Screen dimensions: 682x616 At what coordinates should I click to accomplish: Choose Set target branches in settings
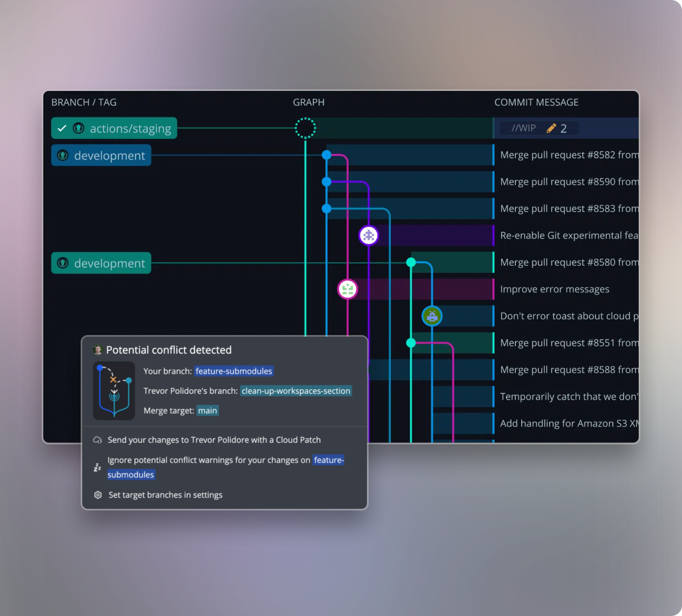point(165,495)
